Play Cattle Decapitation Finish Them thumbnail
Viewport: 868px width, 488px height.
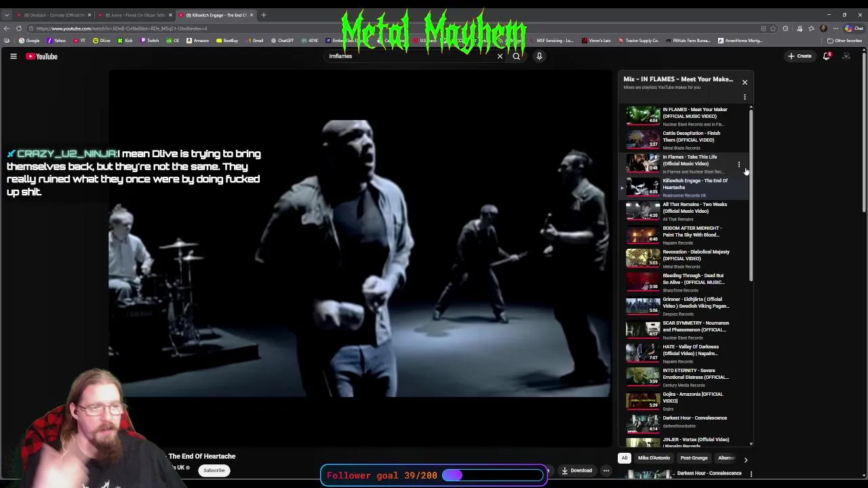(x=642, y=140)
